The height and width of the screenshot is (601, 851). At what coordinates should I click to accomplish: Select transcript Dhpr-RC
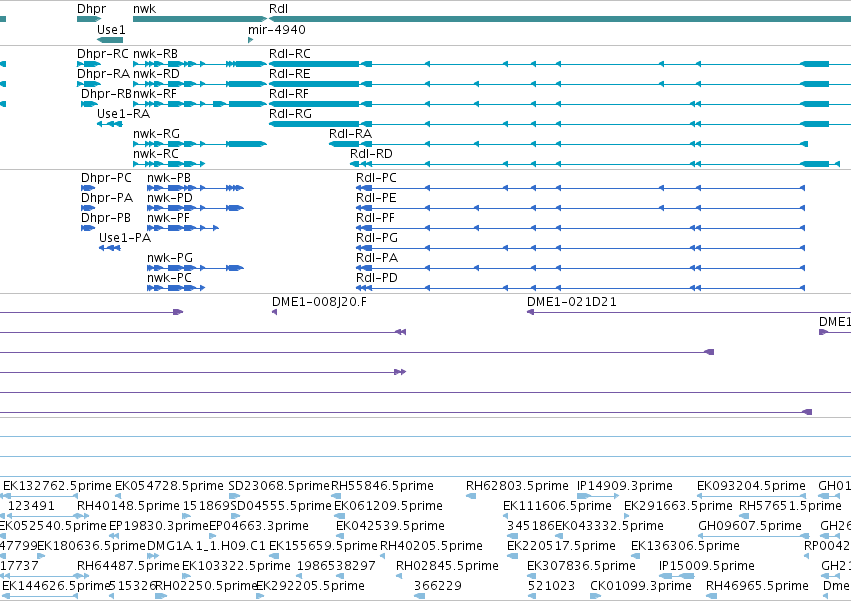point(103,54)
